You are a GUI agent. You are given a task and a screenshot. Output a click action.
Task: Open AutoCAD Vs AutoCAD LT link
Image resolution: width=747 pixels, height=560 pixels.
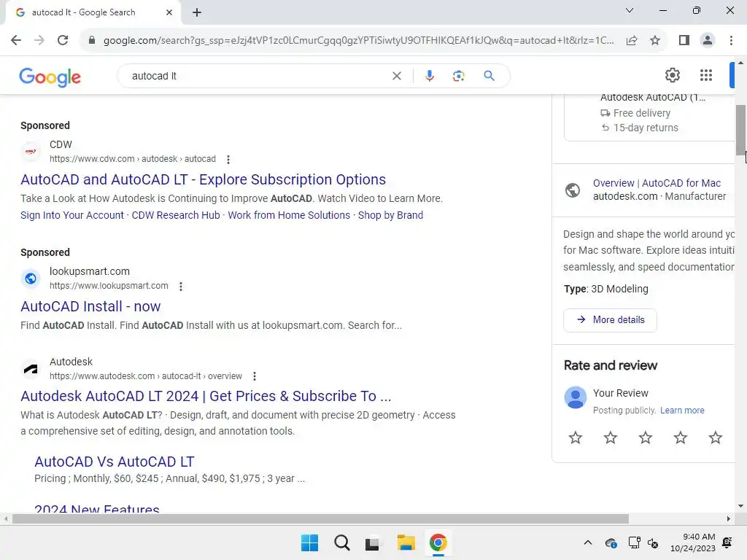(x=115, y=462)
